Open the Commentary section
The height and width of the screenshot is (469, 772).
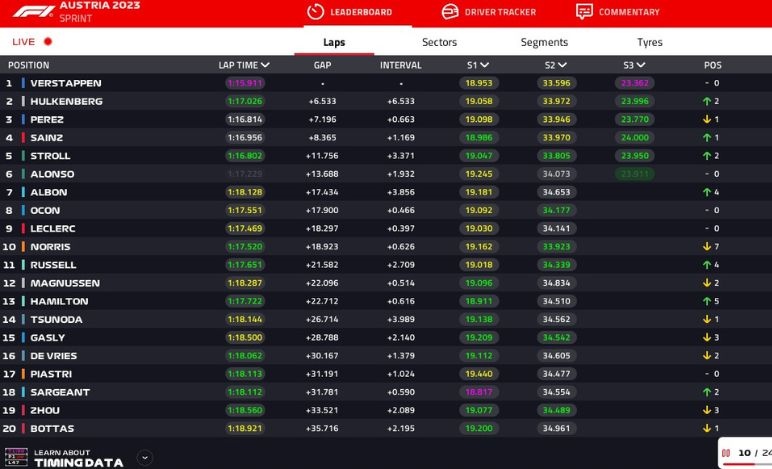[628, 12]
